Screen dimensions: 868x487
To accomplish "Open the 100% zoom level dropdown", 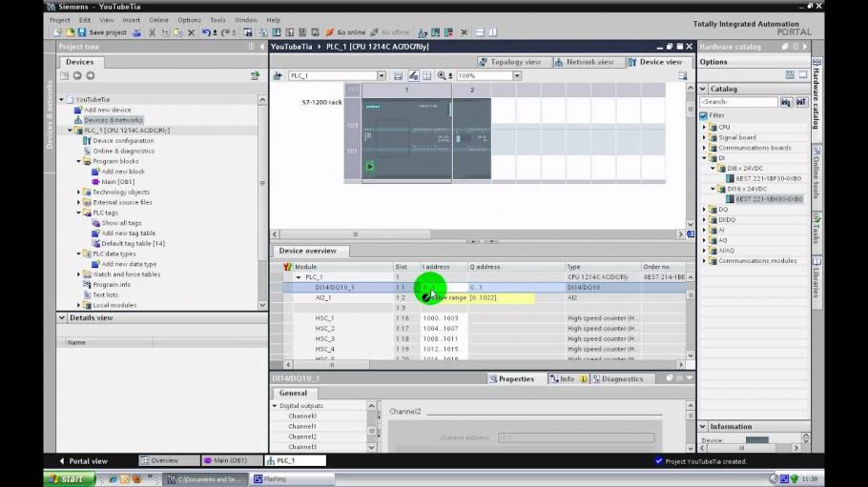I will 516,76.
